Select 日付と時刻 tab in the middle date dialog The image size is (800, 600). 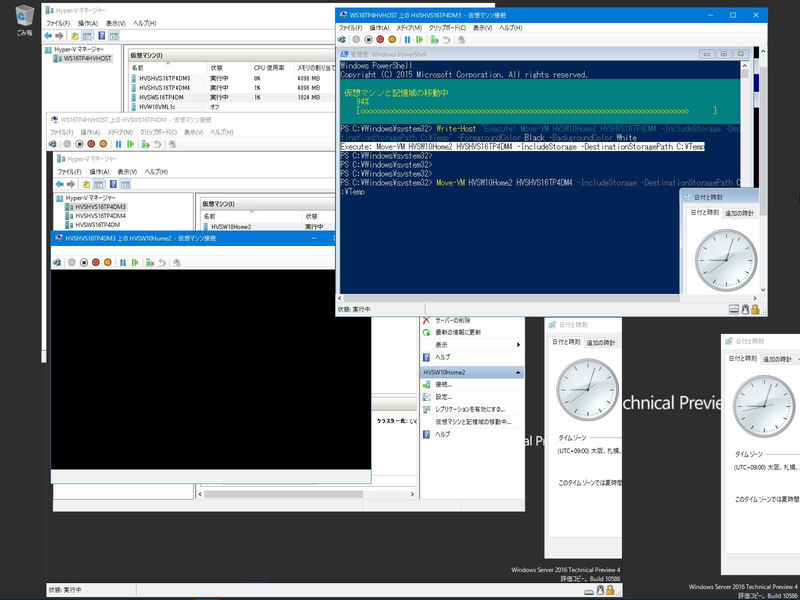click(566, 342)
